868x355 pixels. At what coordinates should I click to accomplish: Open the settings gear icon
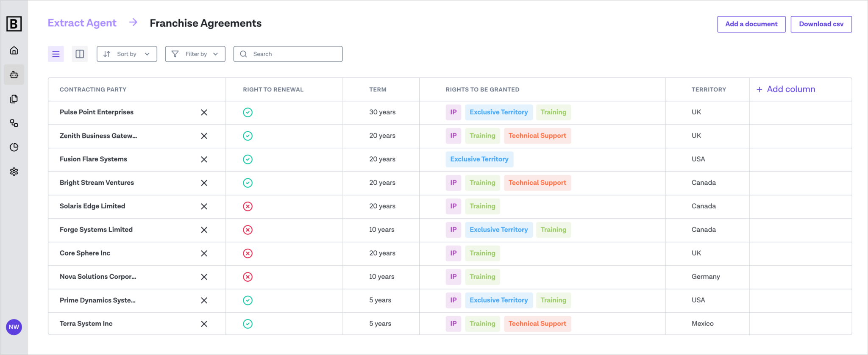click(x=14, y=172)
